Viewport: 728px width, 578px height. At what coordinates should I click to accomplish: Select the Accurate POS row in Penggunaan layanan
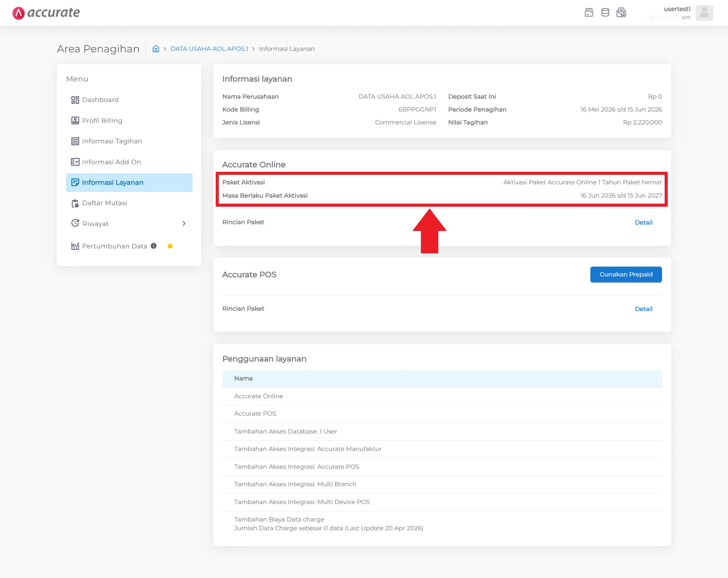pyautogui.click(x=442, y=414)
